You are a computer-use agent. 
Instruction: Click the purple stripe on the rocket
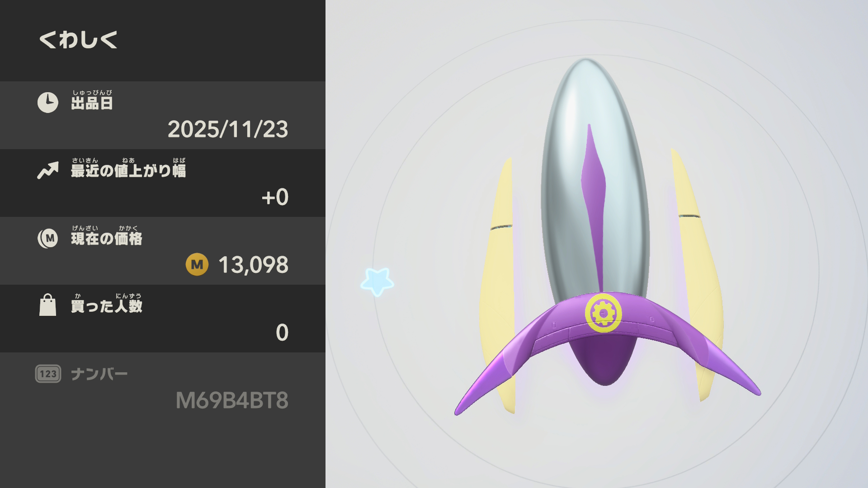pos(593,203)
